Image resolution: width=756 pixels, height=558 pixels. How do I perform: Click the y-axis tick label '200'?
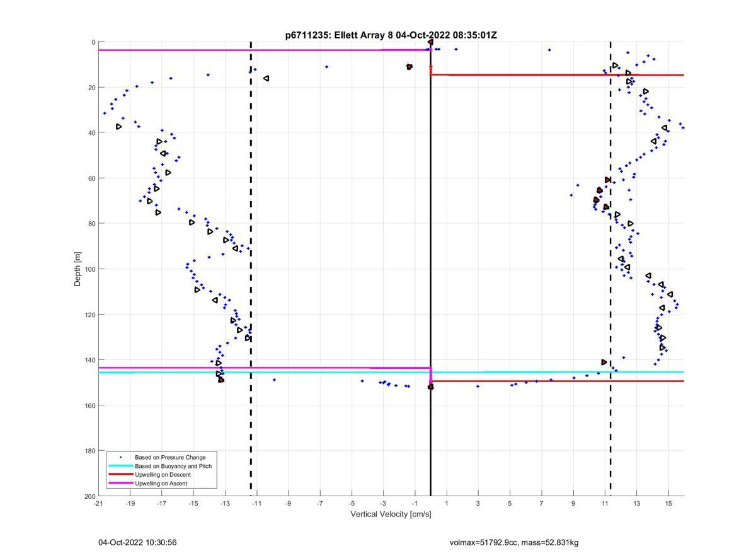point(90,496)
